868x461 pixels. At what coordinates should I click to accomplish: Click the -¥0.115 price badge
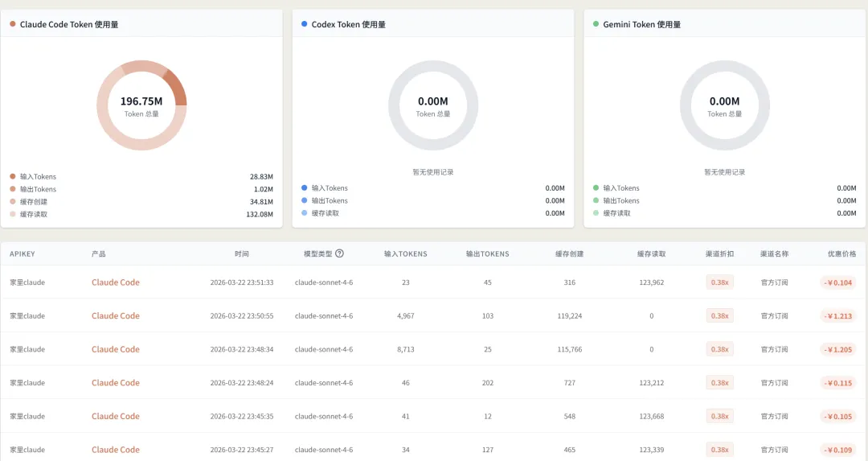pyautogui.click(x=838, y=383)
